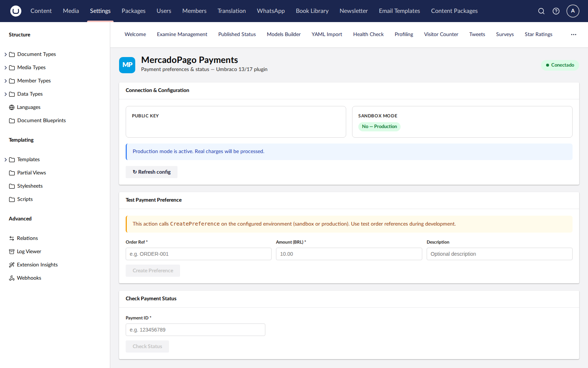Screen dimensions: 588x368
Task: Click the Webhooks icon
Action: pyautogui.click(x=12, y=278)
